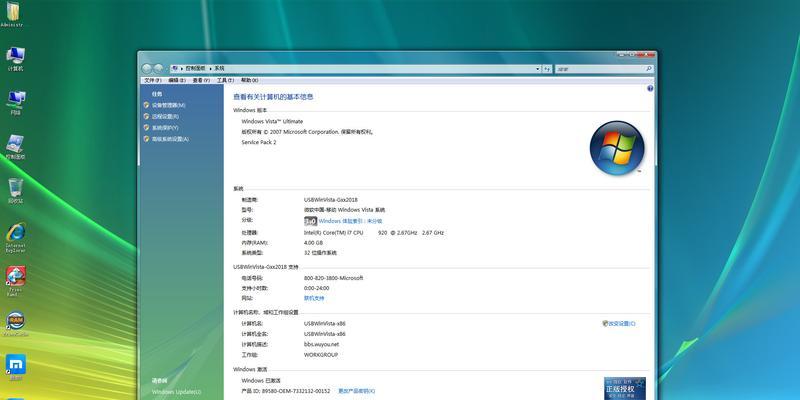This screenshot has width=800, height=400.
Task: Click the 系统 breadcrumb segment
Action: point(219,68)
